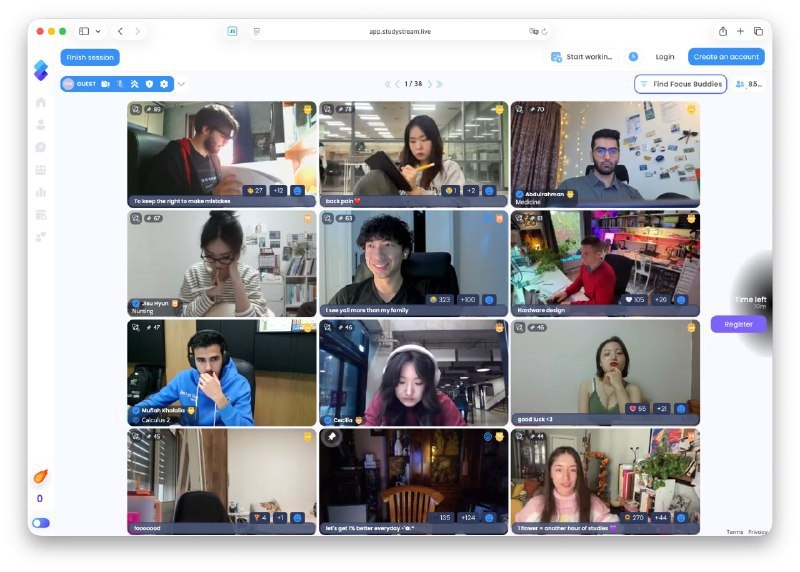
Task: Click the yellow badge on Abdulrahman's tile corner
Action: point(691,109)
